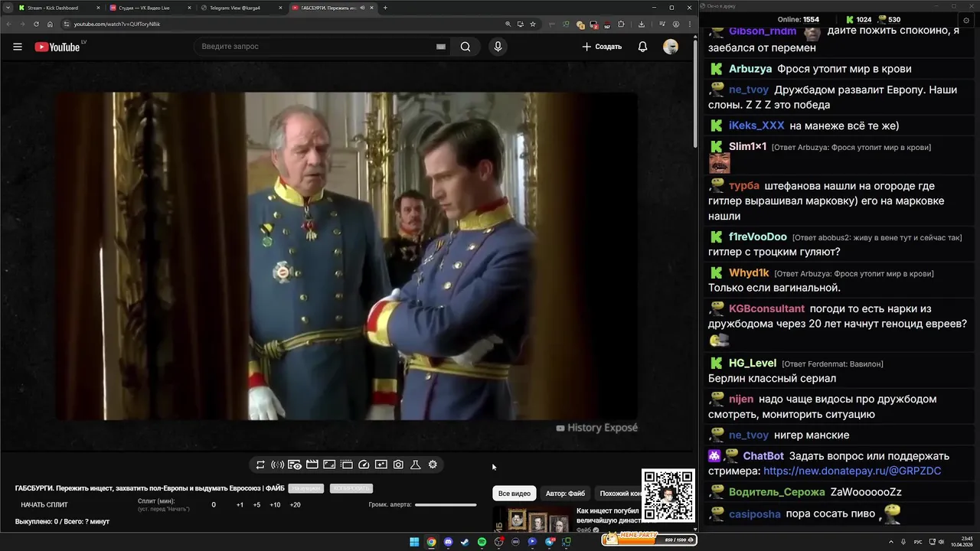Select the Автор: Файб filter chip
Image resolution: width=980 pixels, height=551 pixels.
point(565,494)
